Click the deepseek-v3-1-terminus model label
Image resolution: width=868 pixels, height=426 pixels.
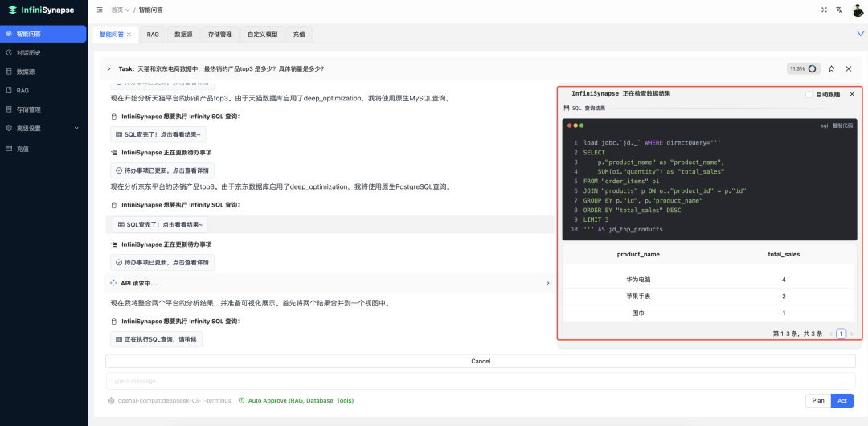[x=174, y=400]
